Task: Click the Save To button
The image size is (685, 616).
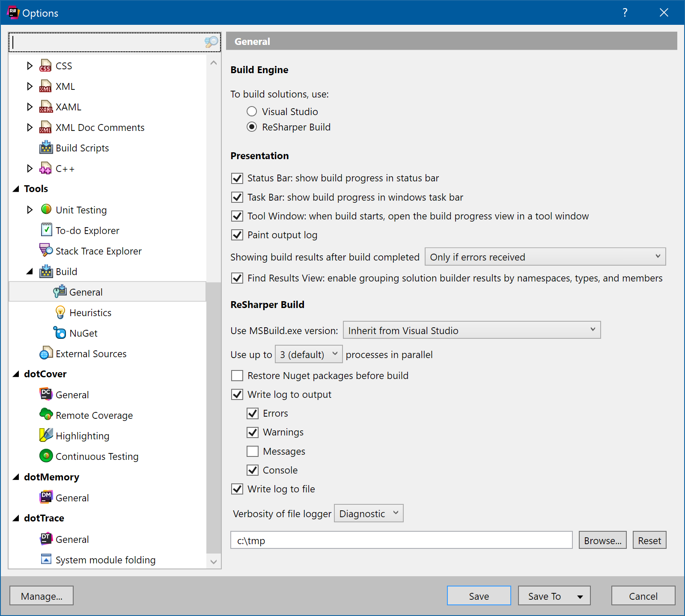Action: [x=554, y=595]
